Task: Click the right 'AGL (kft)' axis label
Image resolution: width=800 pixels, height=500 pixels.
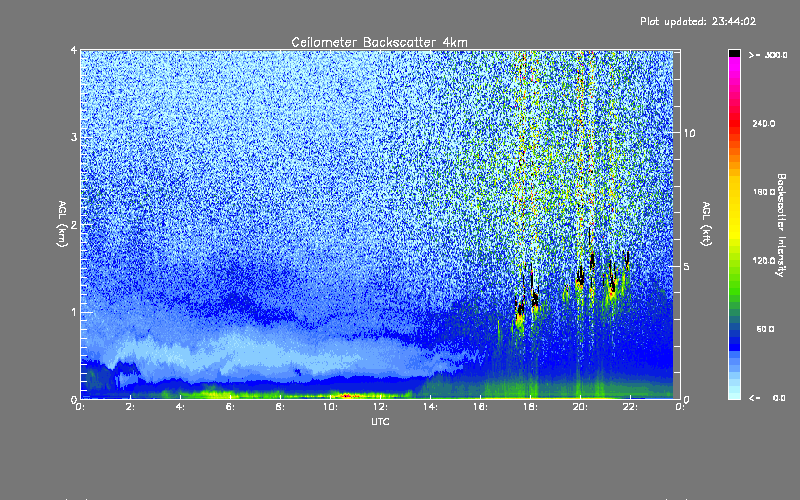Action: pos(706,224)
